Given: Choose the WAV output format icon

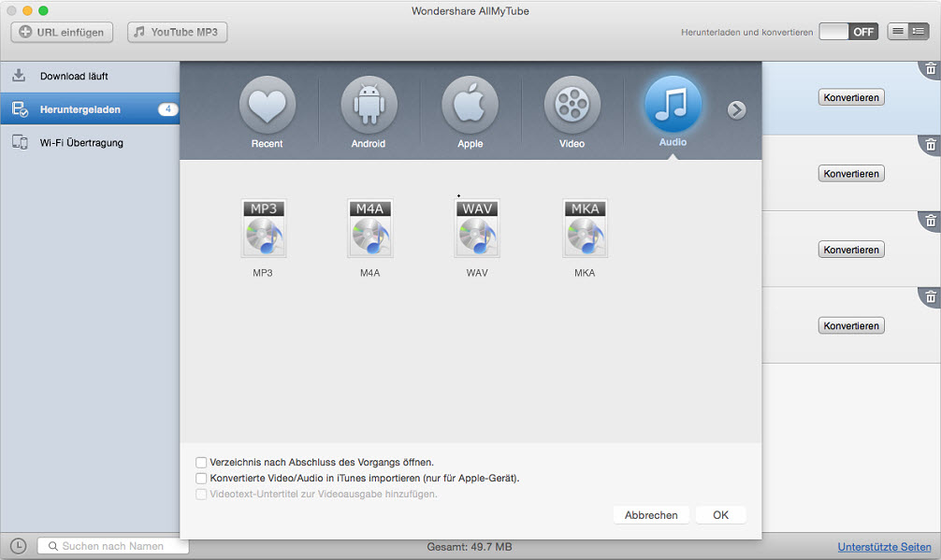Looking at the screenshot, I should point(477,228).
